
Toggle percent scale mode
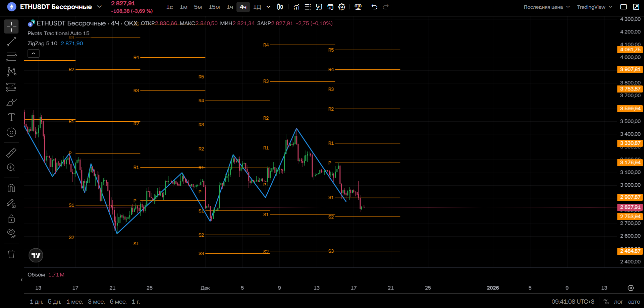pyautogui.click(x=606, y=302)
